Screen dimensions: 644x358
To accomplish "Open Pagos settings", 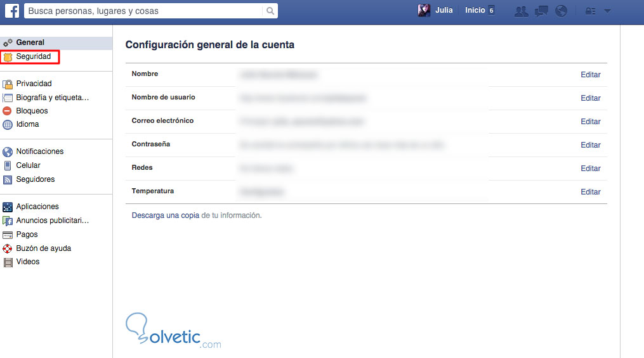I will 27,234.
